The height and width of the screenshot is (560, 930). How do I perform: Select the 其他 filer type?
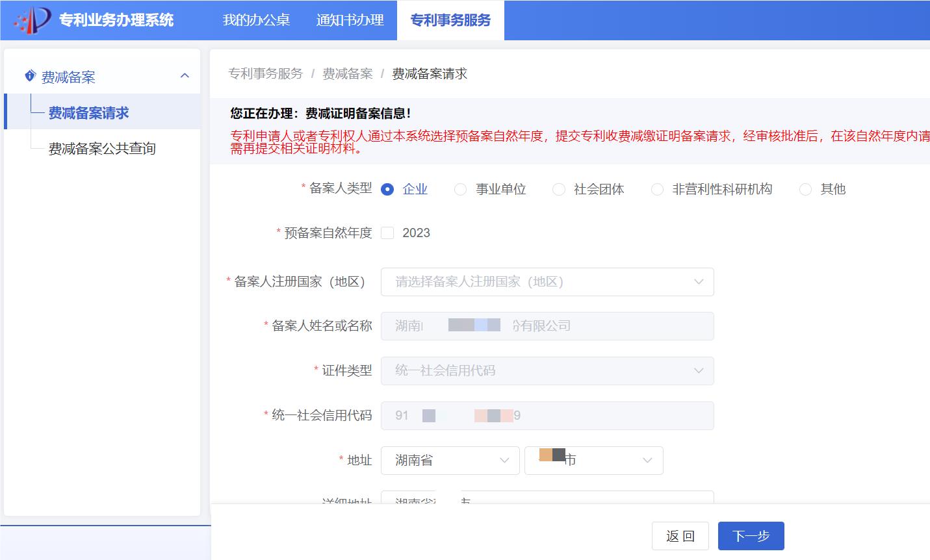pyautogui.click(x=806, y=189)
